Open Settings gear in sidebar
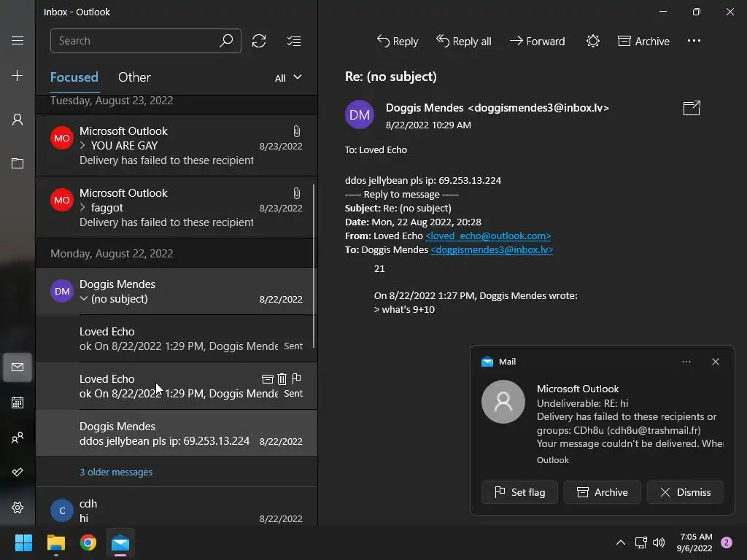This screenshot has width=747, height=560. click(x=18, y=507)
